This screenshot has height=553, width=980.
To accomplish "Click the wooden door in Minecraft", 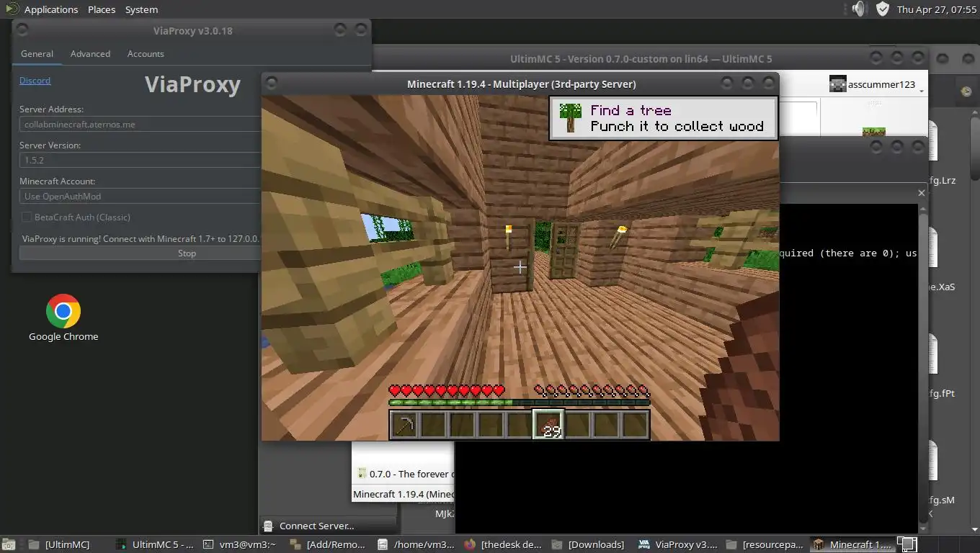I will tap(564, 249).
